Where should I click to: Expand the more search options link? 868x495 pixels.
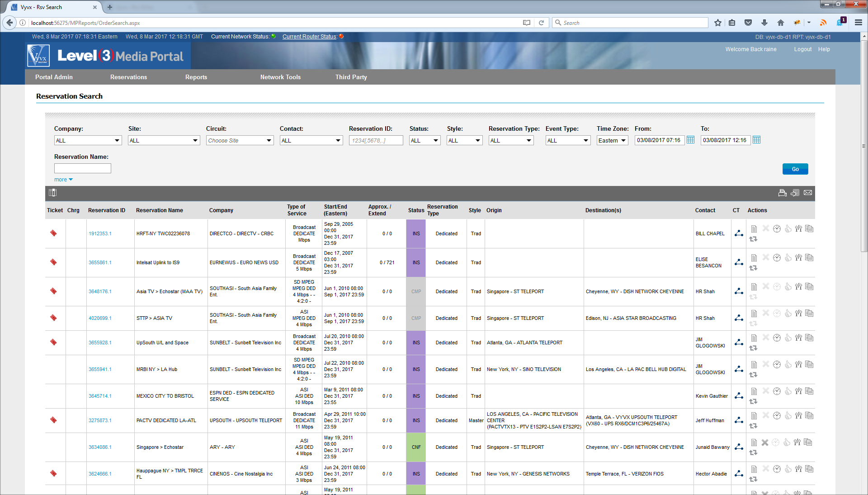pos(63,180)
